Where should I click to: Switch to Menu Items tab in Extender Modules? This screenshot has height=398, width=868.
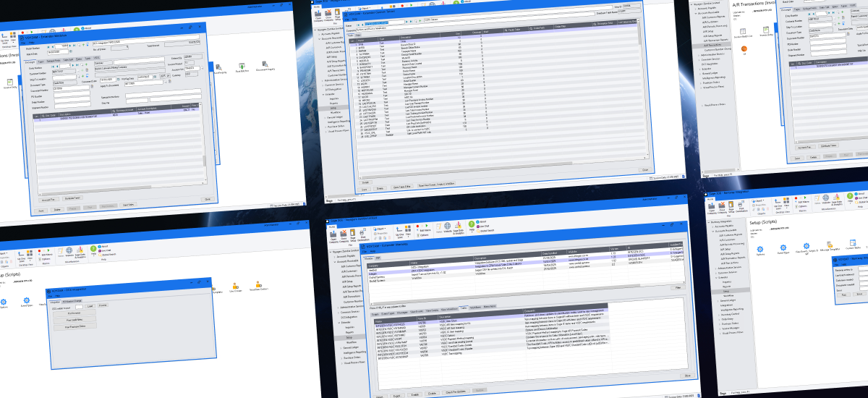click(489, 308)
